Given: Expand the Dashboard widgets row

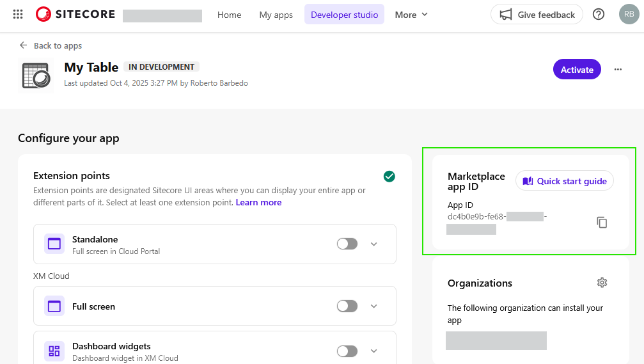Looking at the screenshot, I should [374, 351].
